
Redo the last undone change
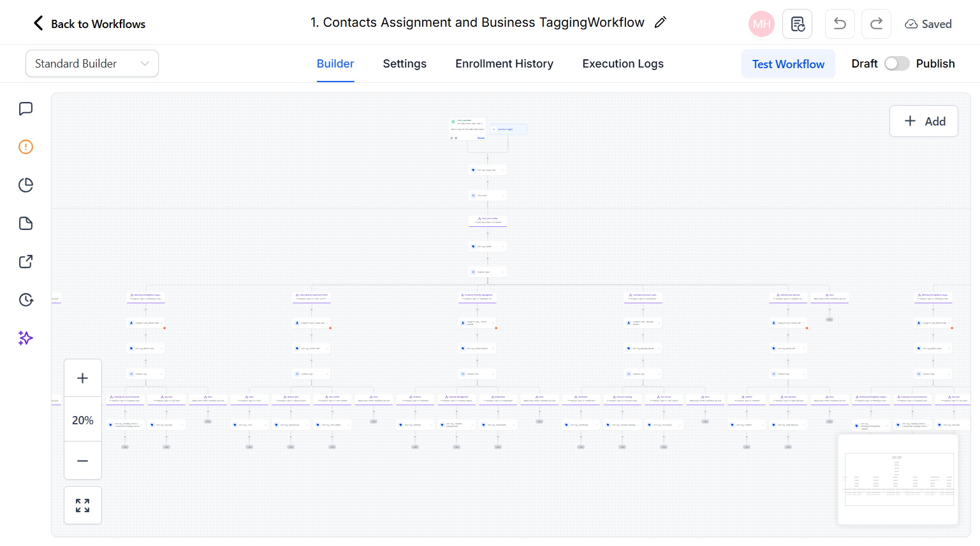(876, 24)
